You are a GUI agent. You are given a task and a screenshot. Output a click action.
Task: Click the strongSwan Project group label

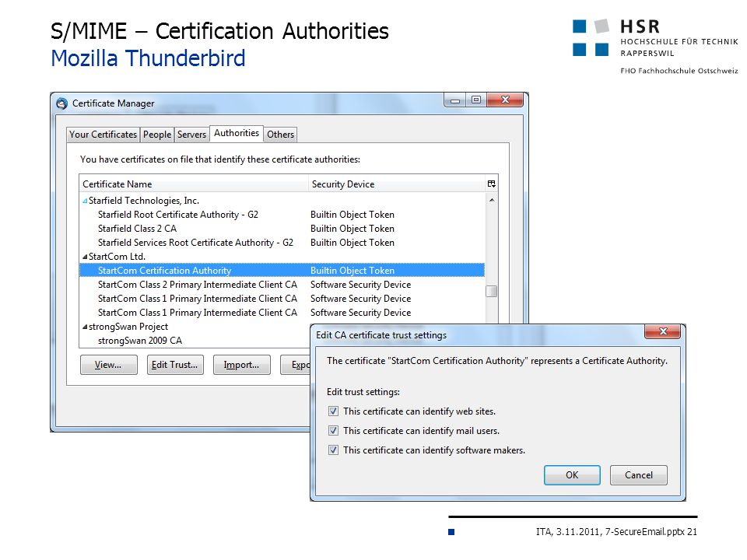tap(128, 327)
